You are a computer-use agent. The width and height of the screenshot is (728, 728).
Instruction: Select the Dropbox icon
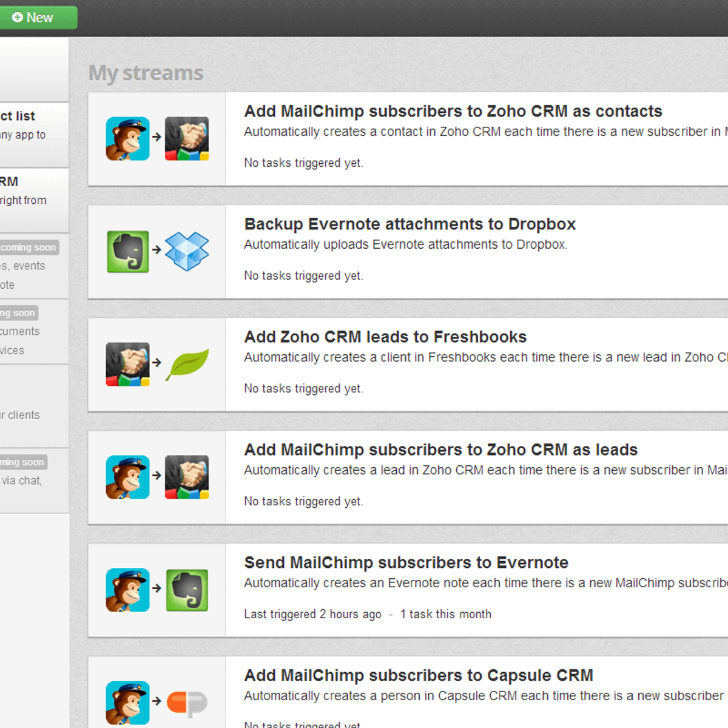tap(187, 251)
